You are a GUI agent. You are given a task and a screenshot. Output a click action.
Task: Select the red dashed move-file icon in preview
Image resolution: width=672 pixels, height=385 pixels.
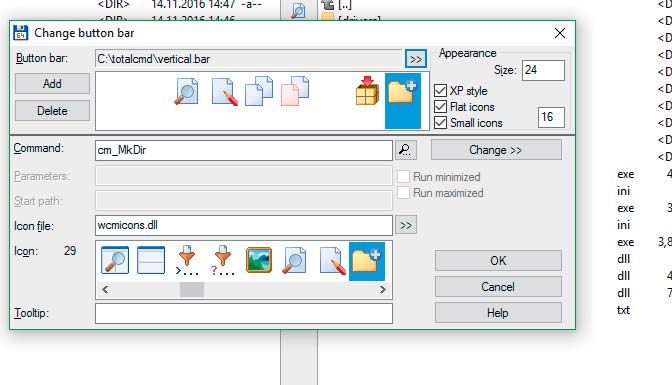(x=295, y=91)
